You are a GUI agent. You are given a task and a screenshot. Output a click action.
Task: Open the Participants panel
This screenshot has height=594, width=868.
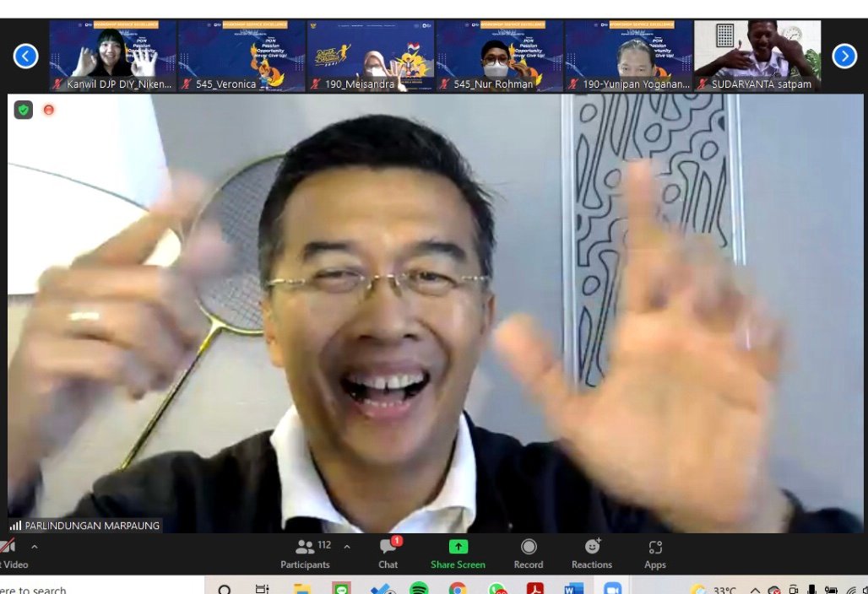pyautogui.click(x=305, y=553)
